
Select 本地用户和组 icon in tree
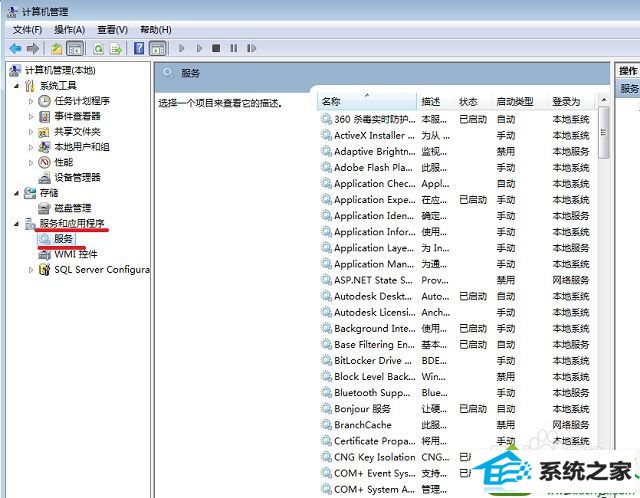(x=44, y=147)
